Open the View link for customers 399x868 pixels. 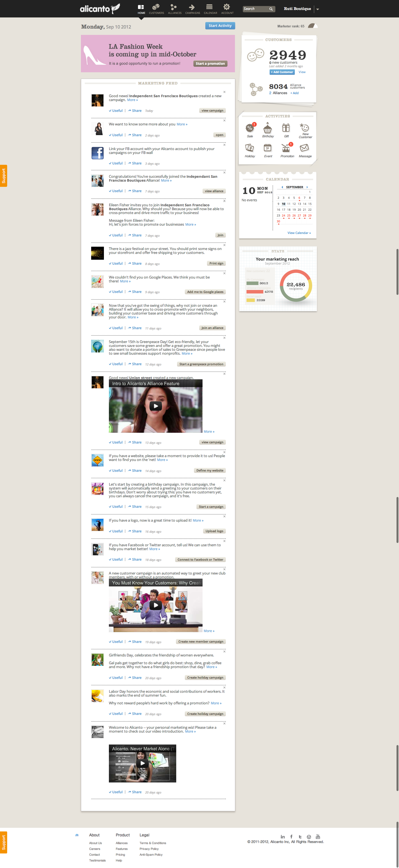pyautogui.click(x=302, y=72)
